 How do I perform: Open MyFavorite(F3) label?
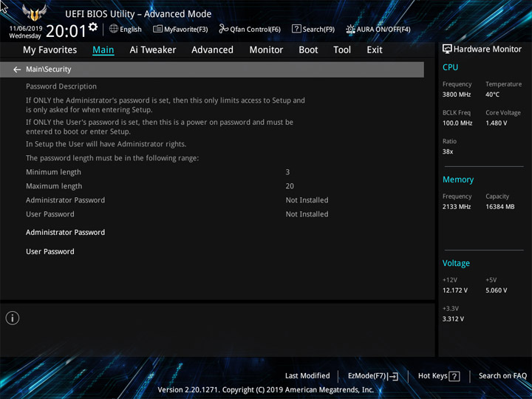[x=186, y=30]
